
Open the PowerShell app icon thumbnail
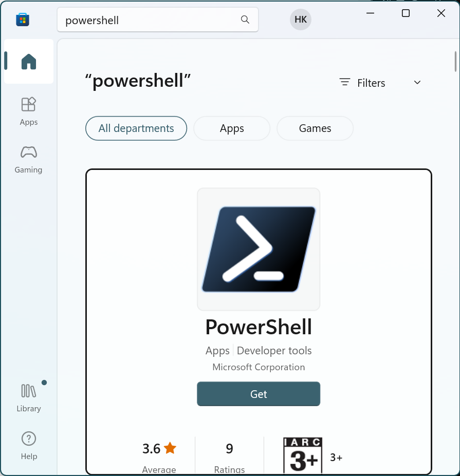pyautogui.click(x=259, y=249)
